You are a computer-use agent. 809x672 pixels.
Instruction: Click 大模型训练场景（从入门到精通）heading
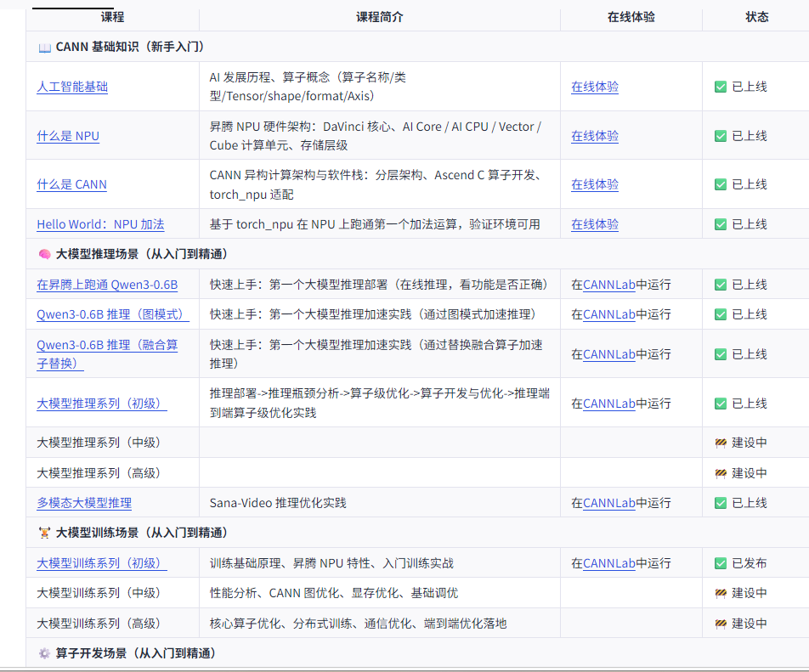click(x=141, y=533)
